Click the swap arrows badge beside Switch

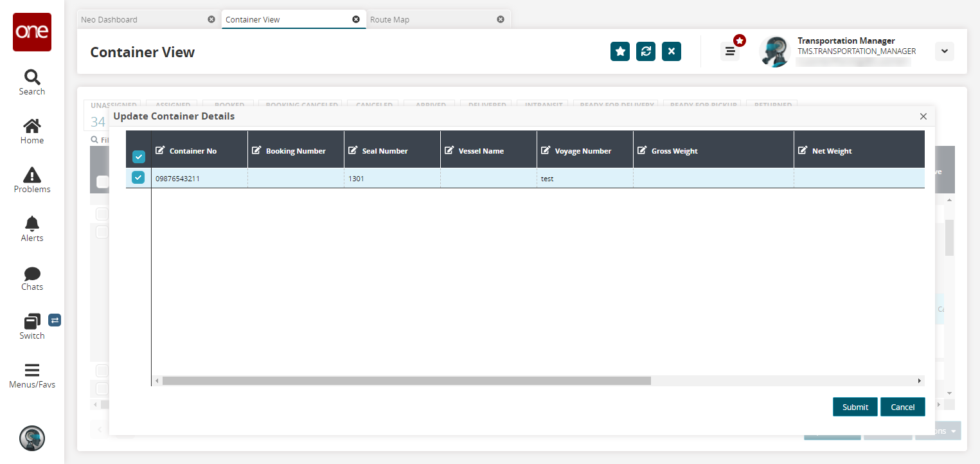click(55, 320)
